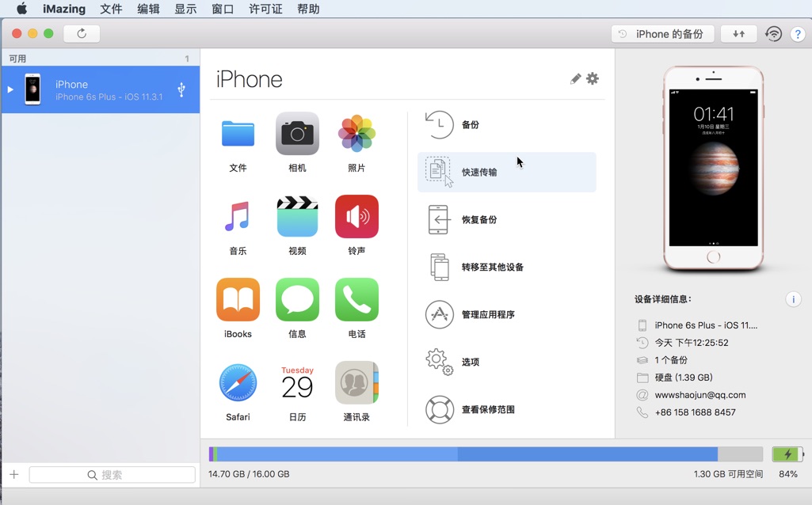Click the 可用 sidebar section header
Viewport: 812px width, 505px height.
tap(17, 59)
